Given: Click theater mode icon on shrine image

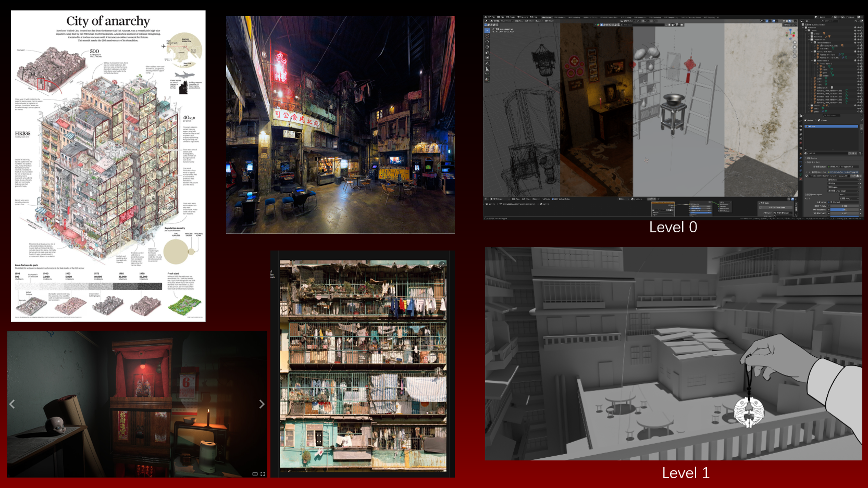Looking at the screenshot, I should 255,474.
